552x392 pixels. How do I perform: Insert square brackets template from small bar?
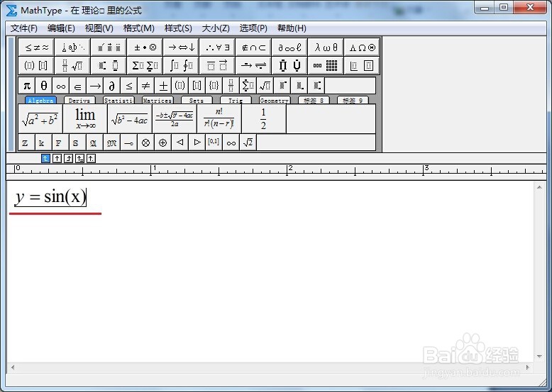coord(197,86)
